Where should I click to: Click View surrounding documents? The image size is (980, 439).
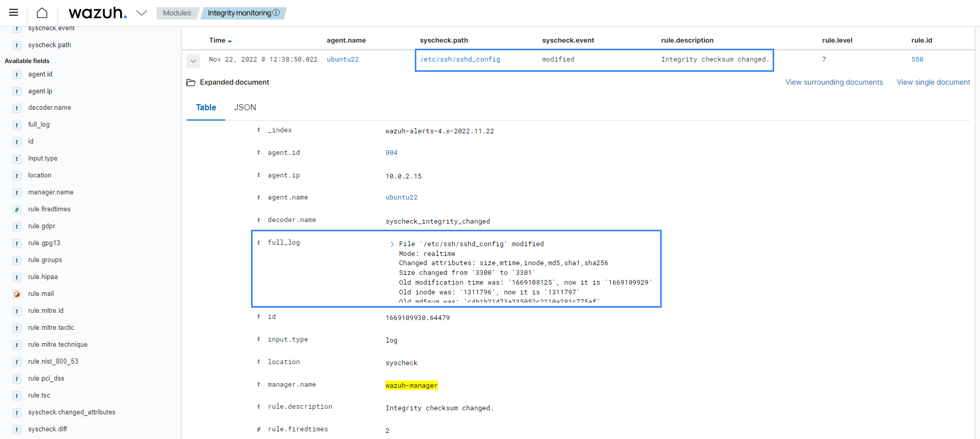(834, 82)
